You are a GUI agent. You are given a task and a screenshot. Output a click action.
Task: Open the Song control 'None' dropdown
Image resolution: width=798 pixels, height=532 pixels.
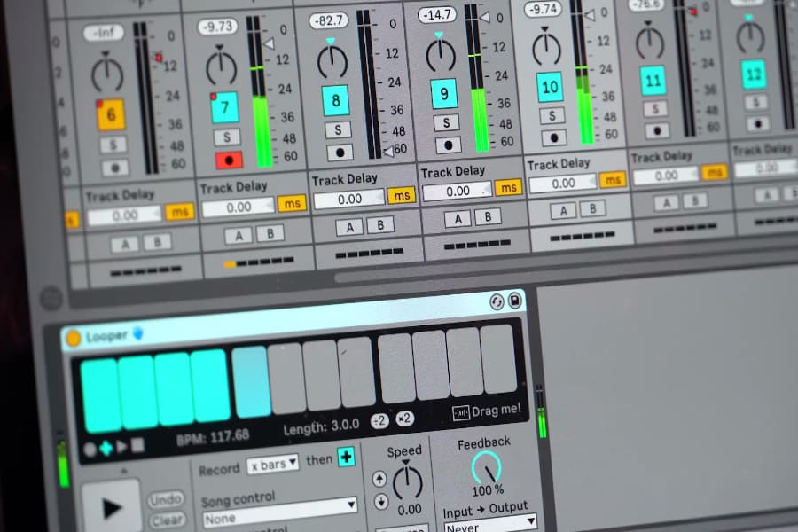tap(279, 512)
